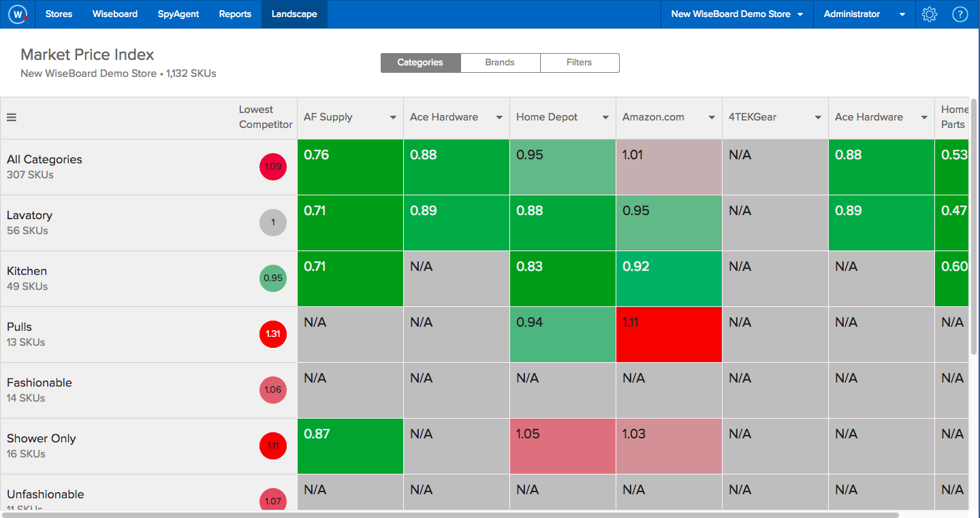
Task: Open the settings gear icon
Action: click(x=929, y=14)
